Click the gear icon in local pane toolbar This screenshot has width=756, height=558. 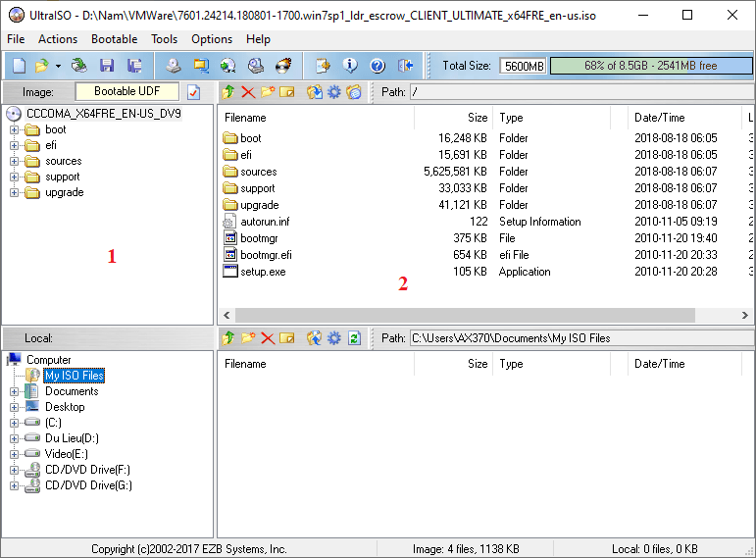click(333, 338)
